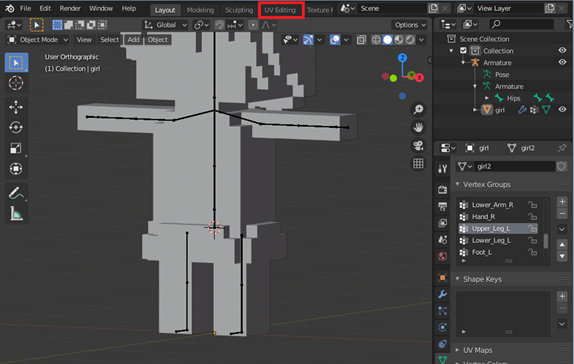Remove vertex group with minus button
574x364 pixels.
pyautogui.click(x=562, y=213)
